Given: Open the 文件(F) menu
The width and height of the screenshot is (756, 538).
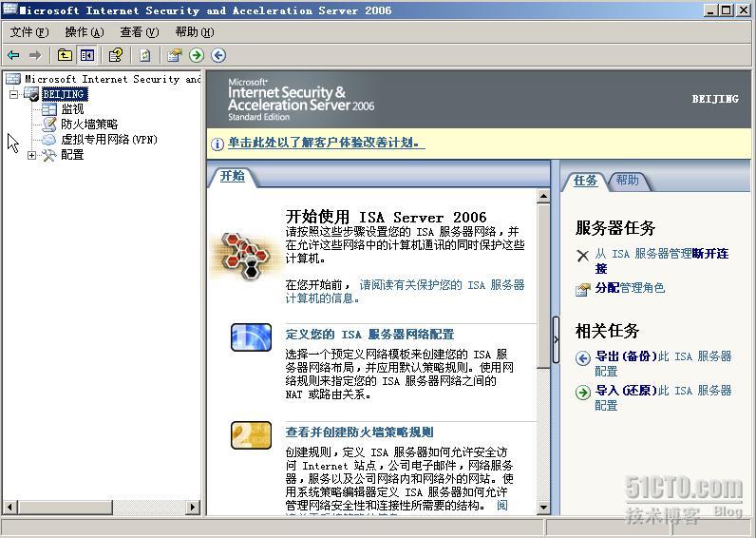Looking at the screenshot, I should 29,32.
